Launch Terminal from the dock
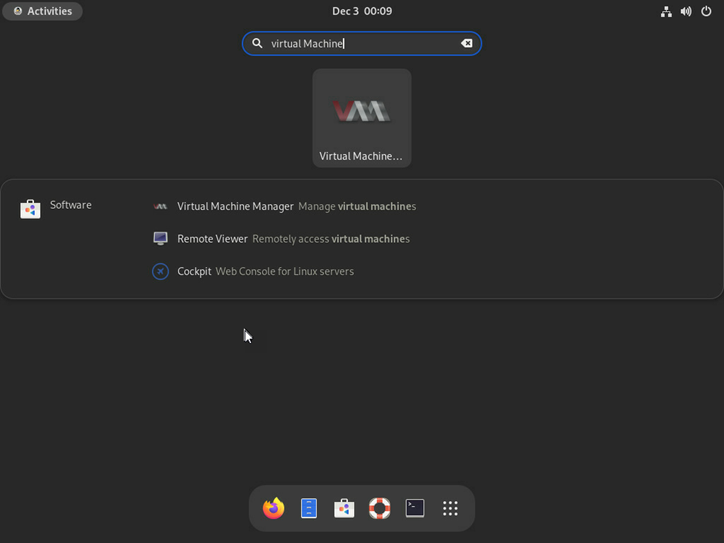 (x=415, y=508)
